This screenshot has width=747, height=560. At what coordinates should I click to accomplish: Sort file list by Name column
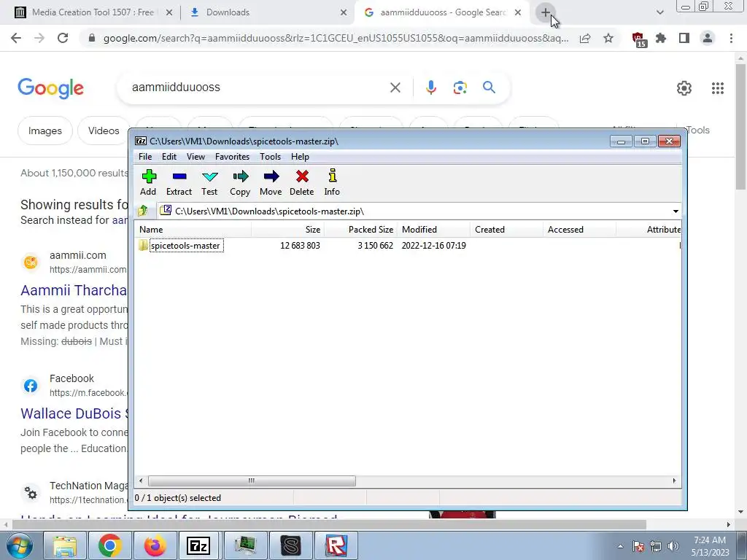coord(193,230)
